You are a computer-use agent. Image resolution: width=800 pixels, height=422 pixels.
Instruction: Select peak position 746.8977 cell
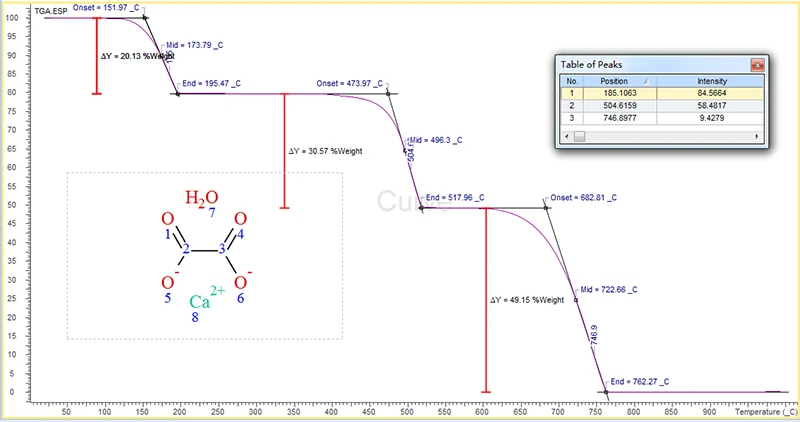(x=620, y=118)
